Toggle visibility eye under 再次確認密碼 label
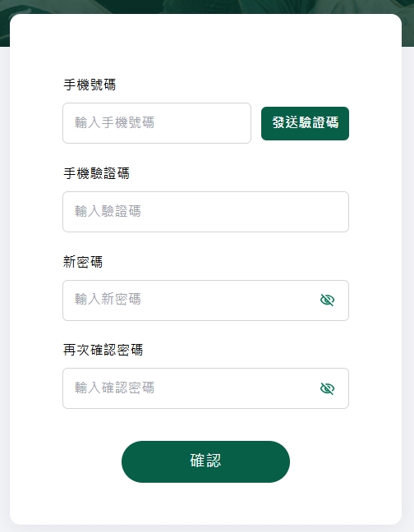 click(327, 388)
